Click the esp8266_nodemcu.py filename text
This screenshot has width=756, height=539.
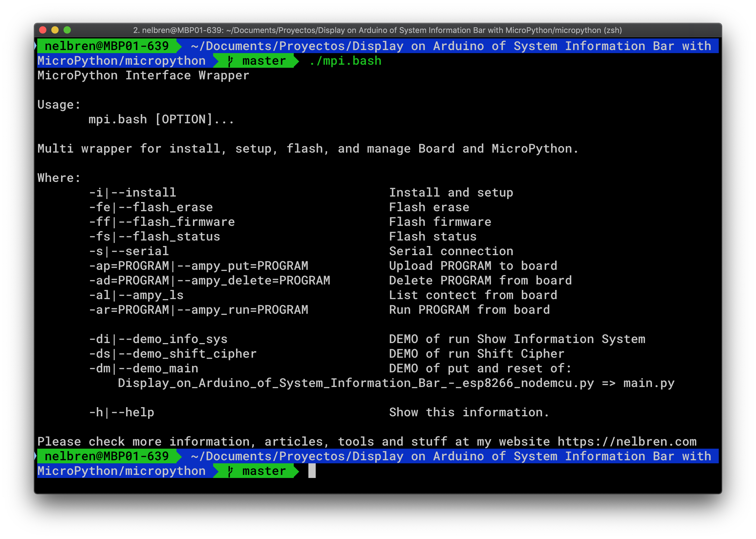(528, 383)
